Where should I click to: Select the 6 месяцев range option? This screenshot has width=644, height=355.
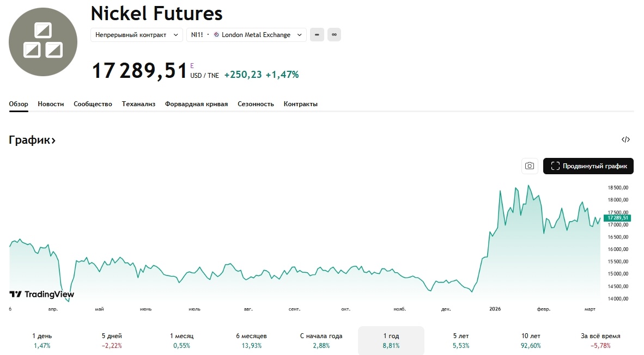251,340
